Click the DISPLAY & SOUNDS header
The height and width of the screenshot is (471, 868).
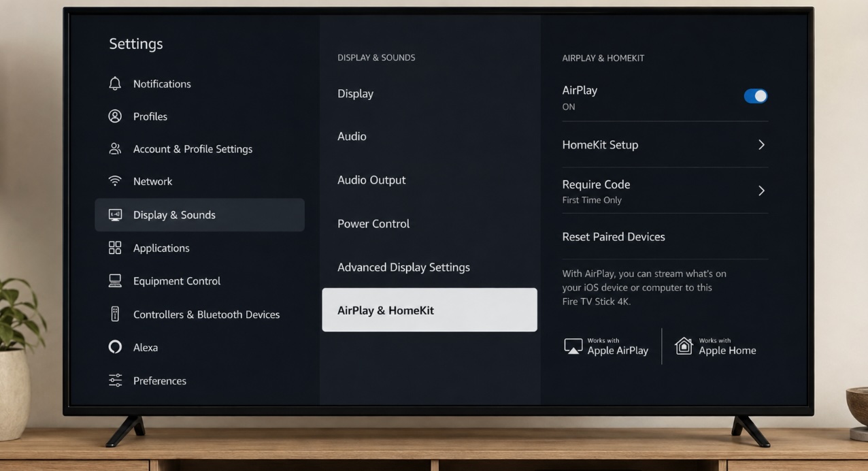click(376, 58)
